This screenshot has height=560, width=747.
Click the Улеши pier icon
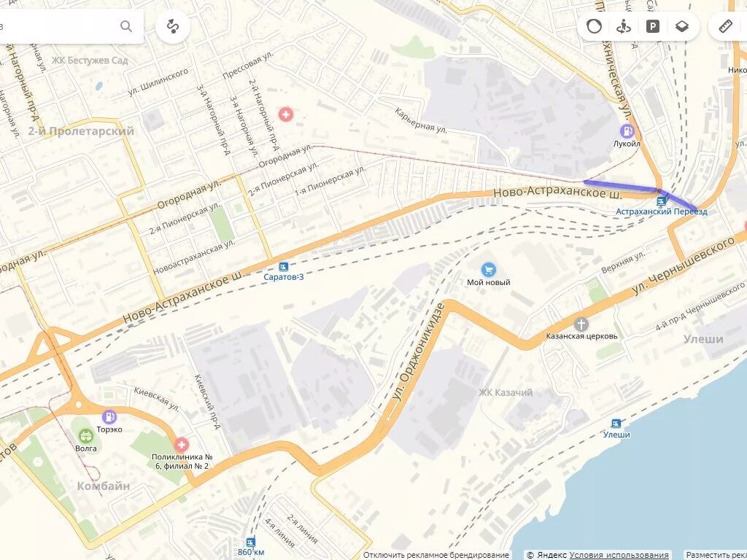tap(616, 424)
